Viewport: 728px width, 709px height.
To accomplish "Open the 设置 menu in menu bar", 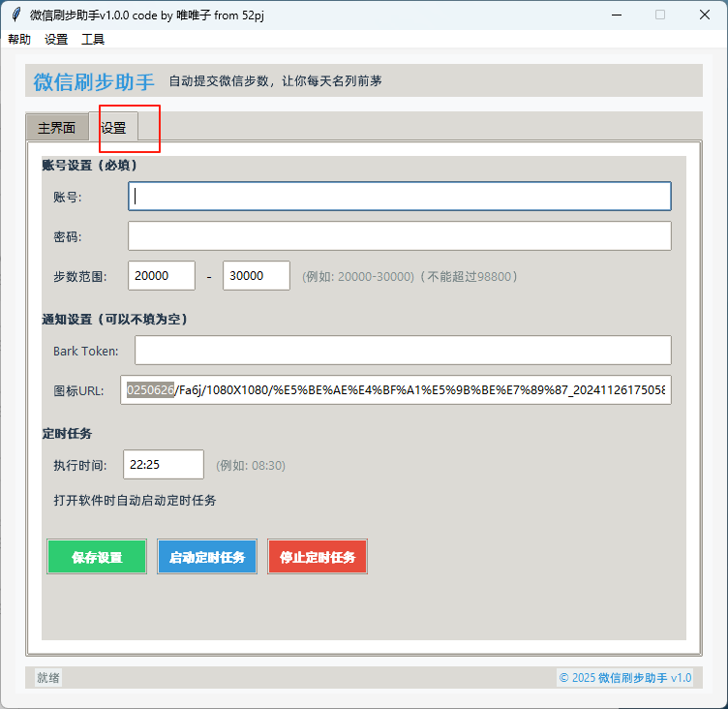I will (x=56, y=39).
